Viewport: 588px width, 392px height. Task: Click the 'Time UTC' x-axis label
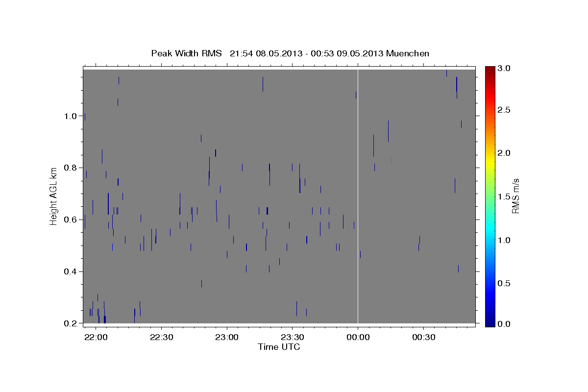(279, 347)
